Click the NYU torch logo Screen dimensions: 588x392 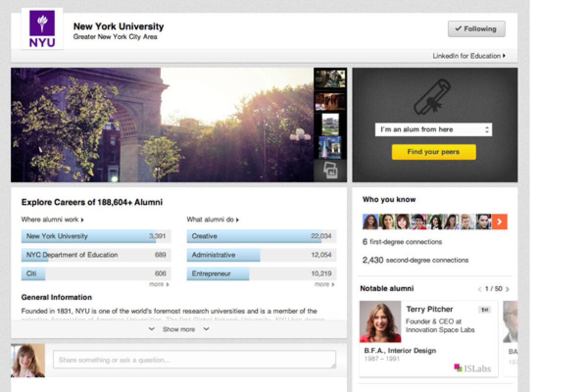(x=42, y=28)
